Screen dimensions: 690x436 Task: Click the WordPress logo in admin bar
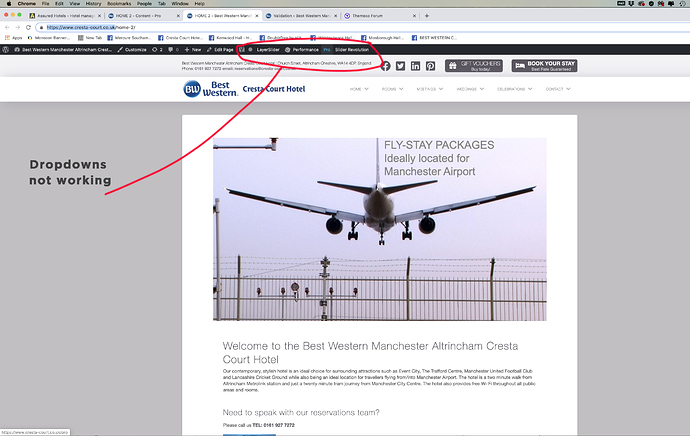[6, 50]
